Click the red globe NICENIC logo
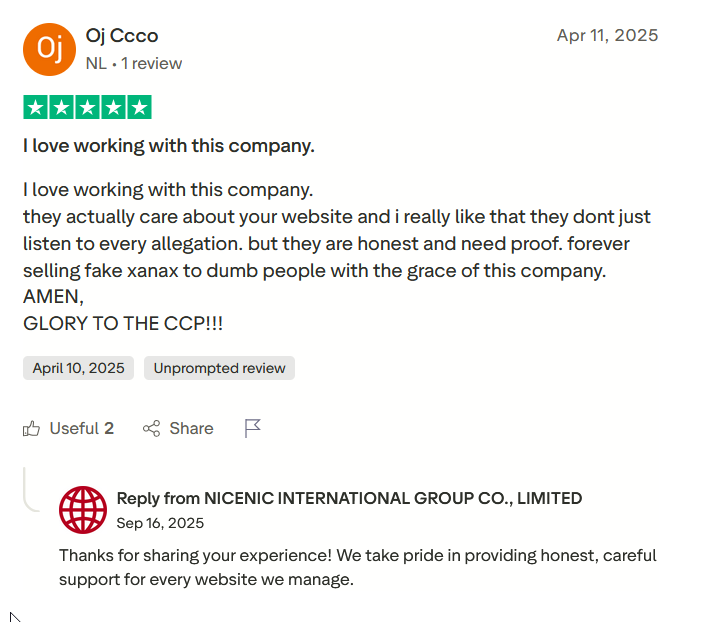 (x=83, y=510)
